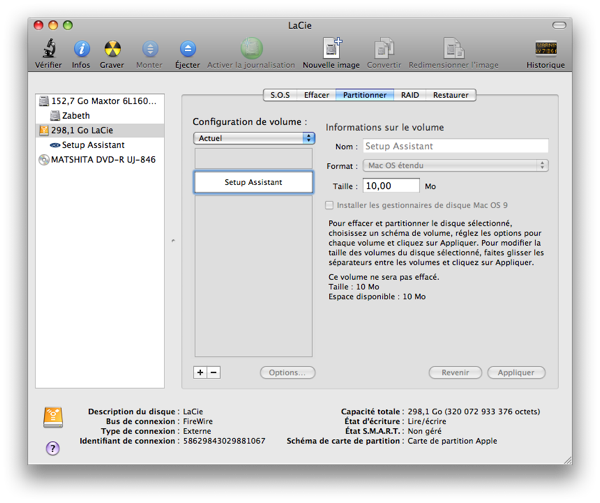Click the window resize grip corner

[x=568, y=460]
